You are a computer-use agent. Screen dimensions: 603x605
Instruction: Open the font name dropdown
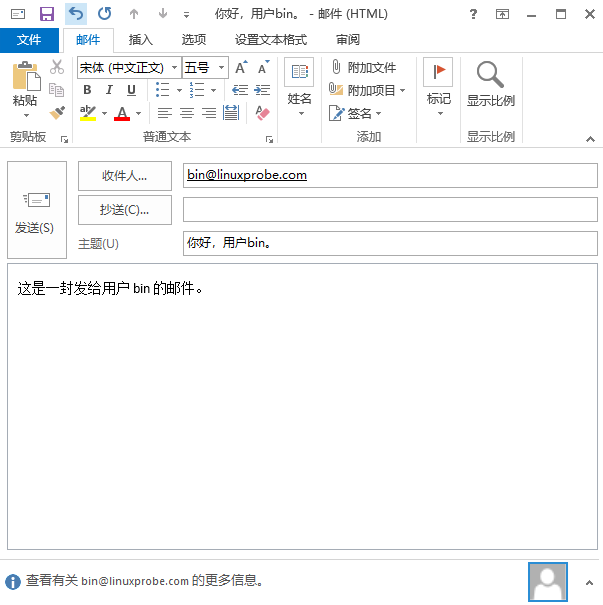tap(174, 68)
